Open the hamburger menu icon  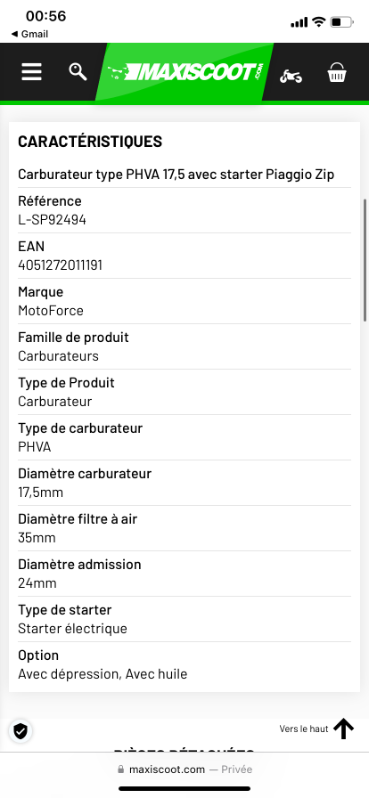[x=32, y=72]
